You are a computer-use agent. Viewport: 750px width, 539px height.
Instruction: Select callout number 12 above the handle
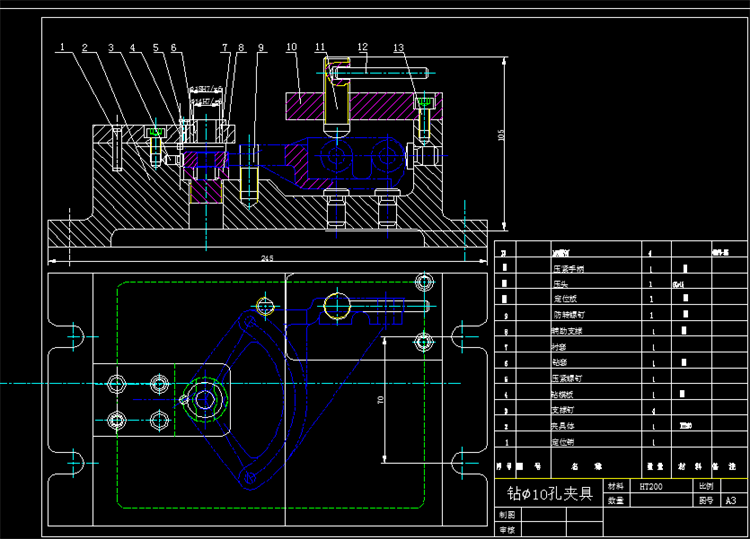coord(363,46)
